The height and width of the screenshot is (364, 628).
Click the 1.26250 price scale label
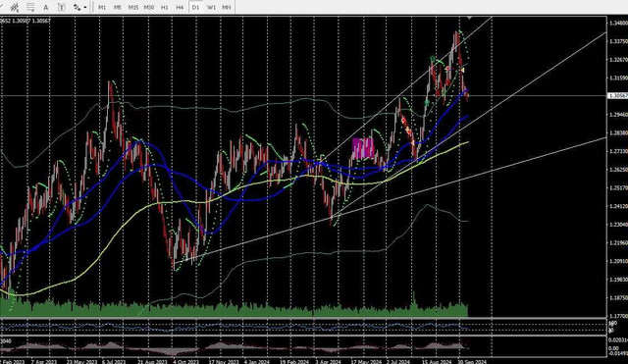click(x=618, y=170)
